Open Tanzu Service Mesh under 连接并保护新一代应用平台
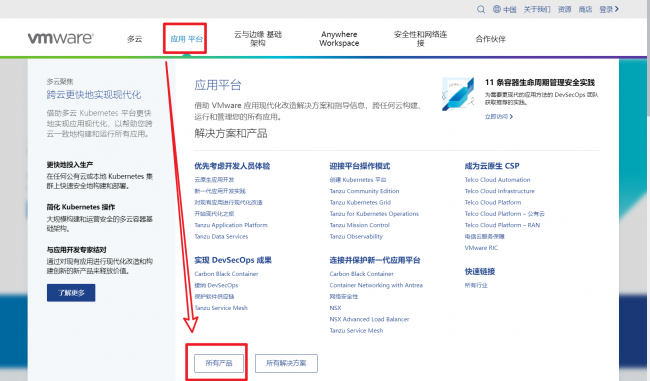This screenshot has width=650, height=381. [356, 330]
